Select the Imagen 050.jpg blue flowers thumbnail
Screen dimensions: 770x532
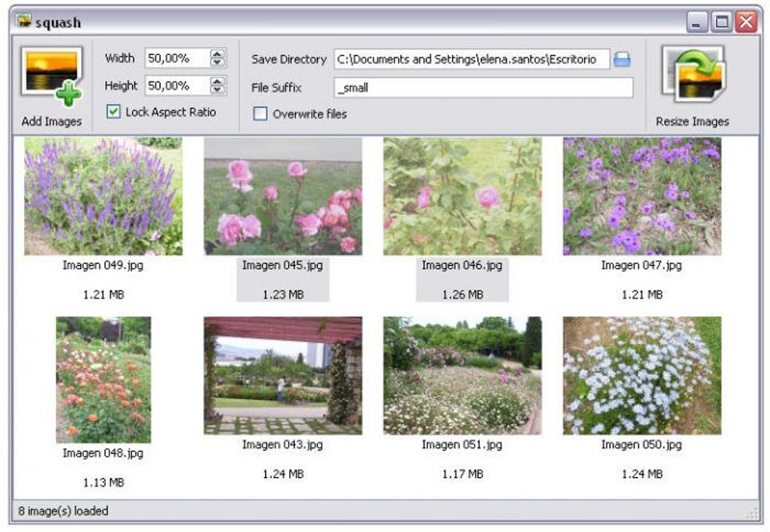click(642, 376)
